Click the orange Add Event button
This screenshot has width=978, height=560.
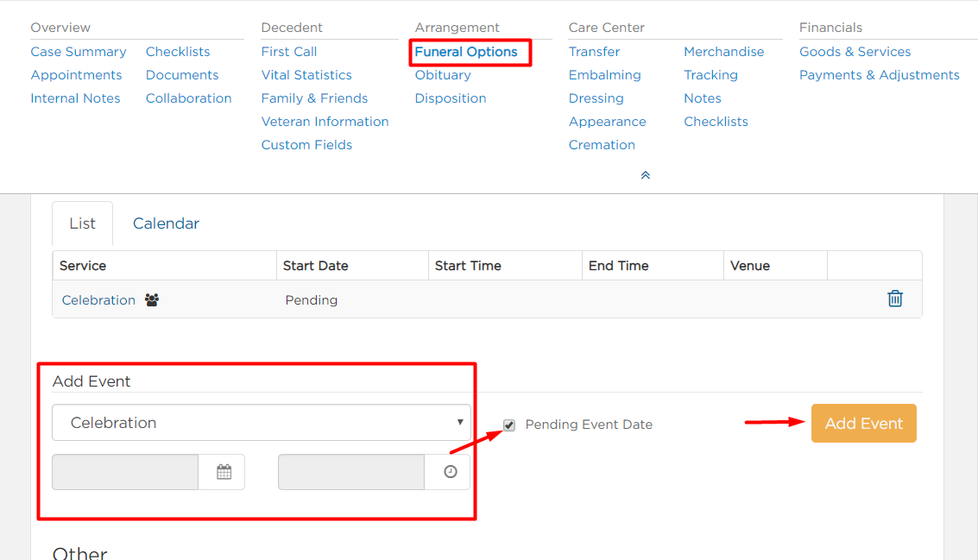(x=864, y=424)
